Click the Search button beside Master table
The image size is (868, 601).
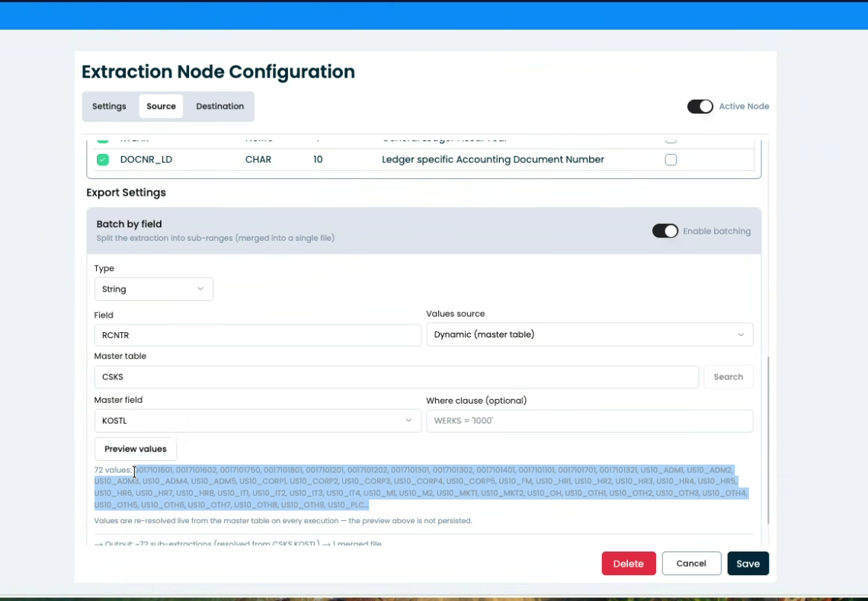tap(729, 377)
